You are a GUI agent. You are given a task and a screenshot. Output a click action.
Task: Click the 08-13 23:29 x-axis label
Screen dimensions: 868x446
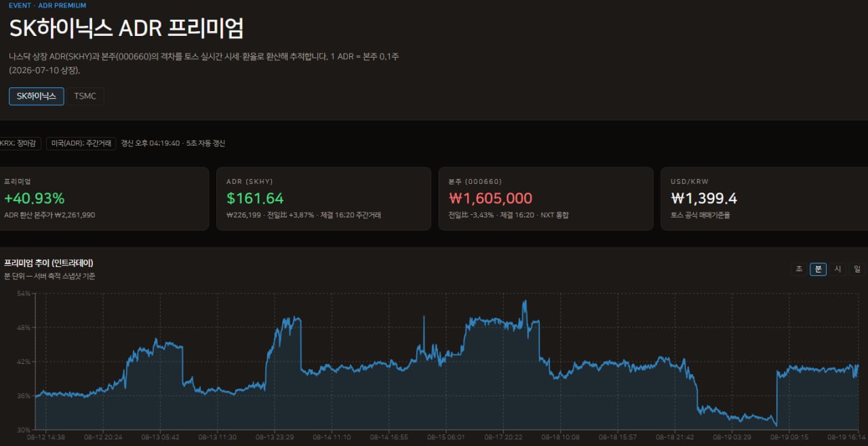[x=275, y=437]
